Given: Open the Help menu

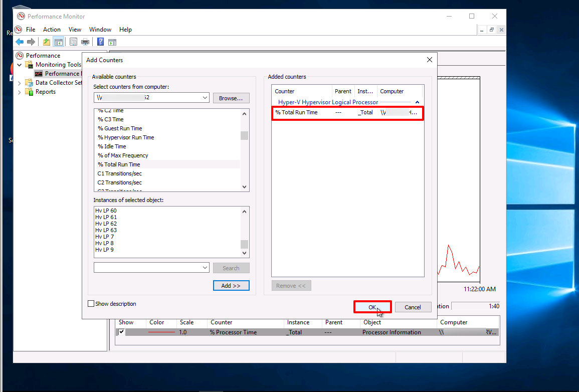Looking at the screenshot, I should (125, 30).
